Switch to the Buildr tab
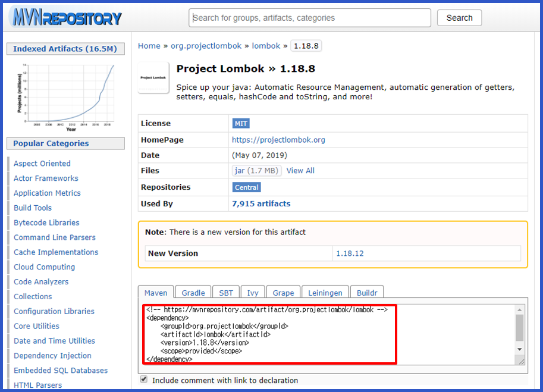Image resolution: width=543 pixels, height=392 pixels. click(367, 292)
